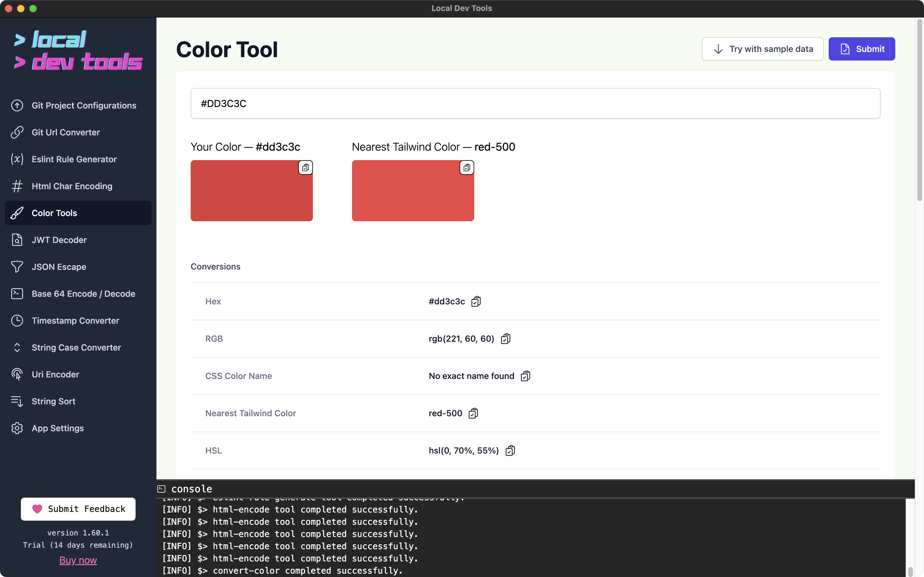Viewport: 924px width, 577px height.
Task: Click the Eslint Rule Generator variable icon
Action: click(x=17, y=159)
